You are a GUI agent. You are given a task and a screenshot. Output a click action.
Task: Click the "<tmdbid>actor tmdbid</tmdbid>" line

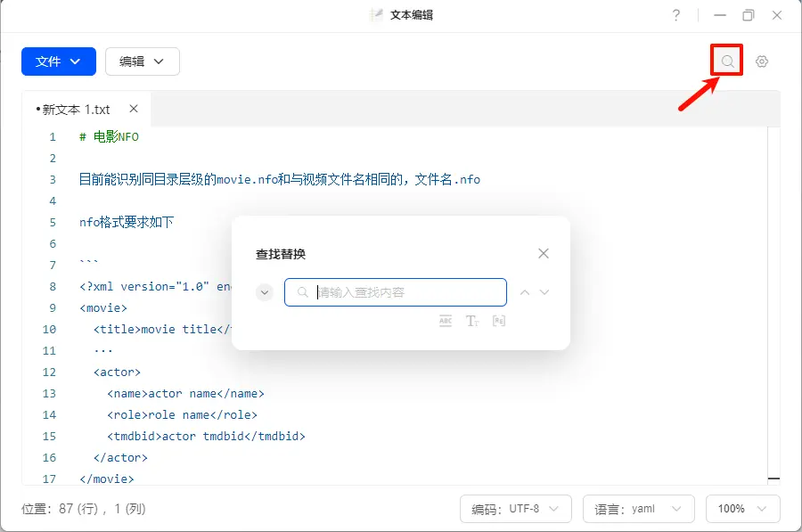coord(206,437)
